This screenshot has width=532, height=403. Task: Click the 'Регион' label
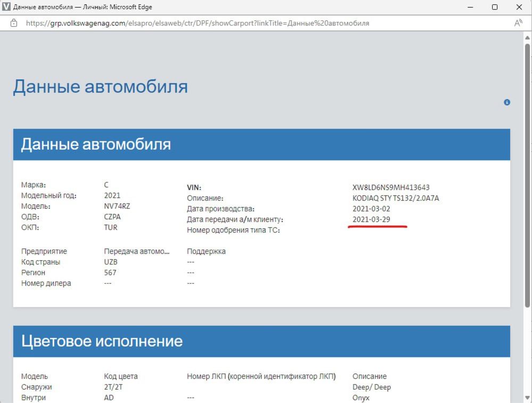33,272
